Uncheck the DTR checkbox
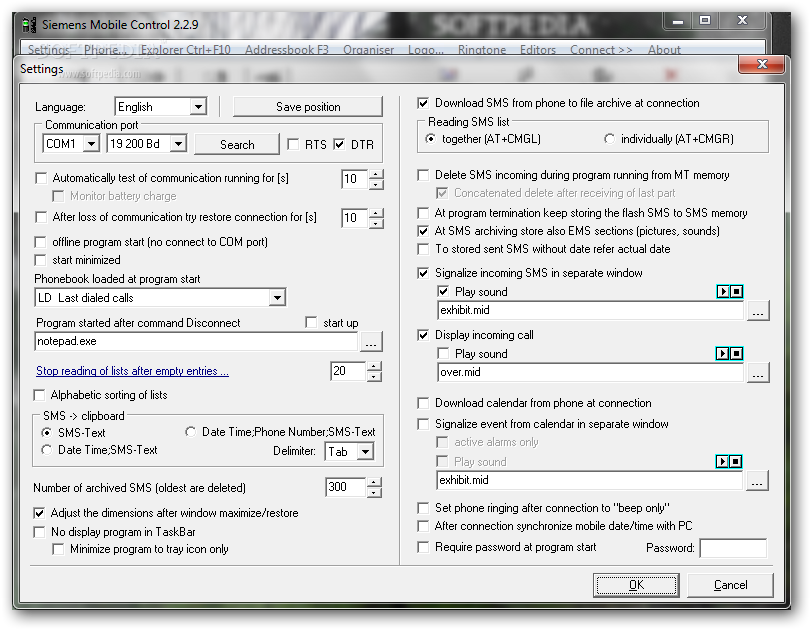 pyautogui.click(x=339, y=144)
